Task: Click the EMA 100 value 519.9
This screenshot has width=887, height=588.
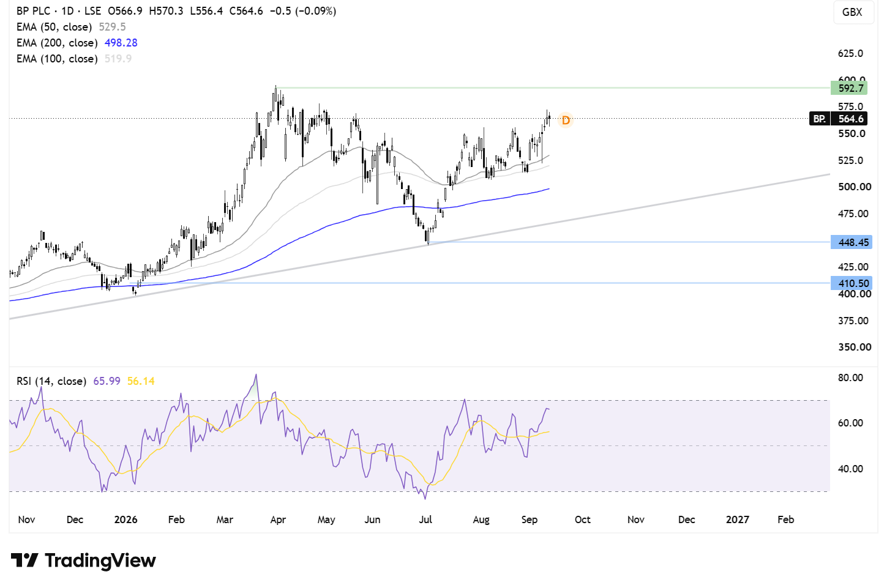Action: click(x=118, y=59)
